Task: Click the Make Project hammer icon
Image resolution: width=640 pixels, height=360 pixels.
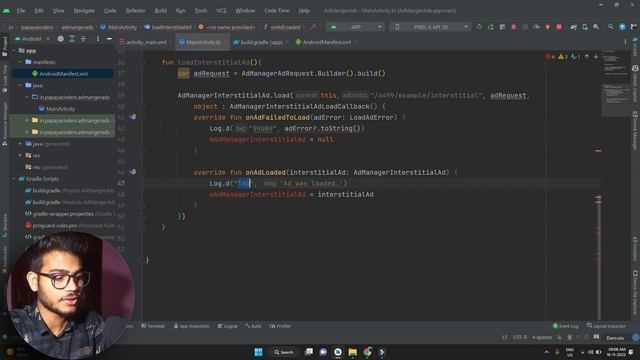Action: (313, 27)
